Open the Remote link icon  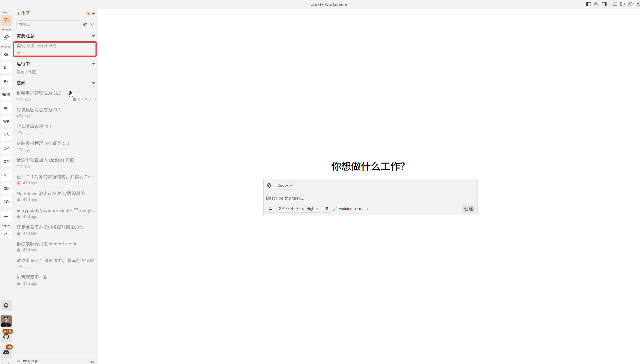[x=6, y=37]
